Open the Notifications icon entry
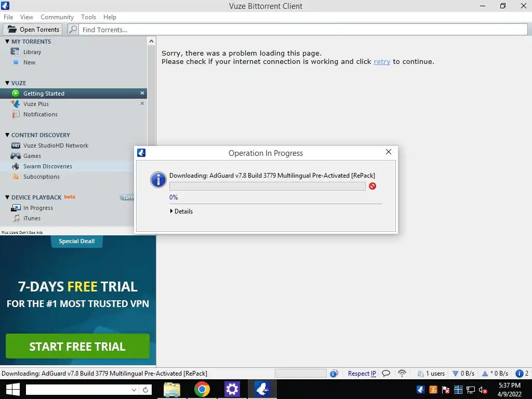Viewport: 532px width, 399px height. 16,114
